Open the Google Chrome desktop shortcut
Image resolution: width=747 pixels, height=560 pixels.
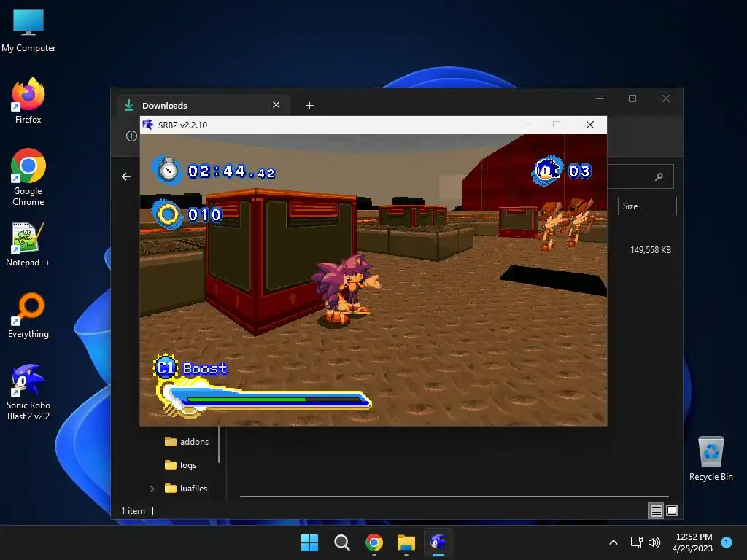click(28, 178)
